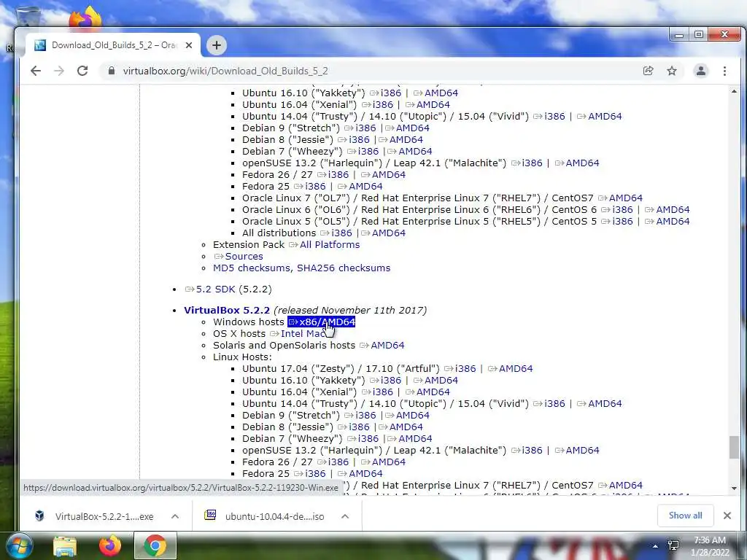
Task: Open Recycle Bin on the desktop
Action: tap(28, 18)
